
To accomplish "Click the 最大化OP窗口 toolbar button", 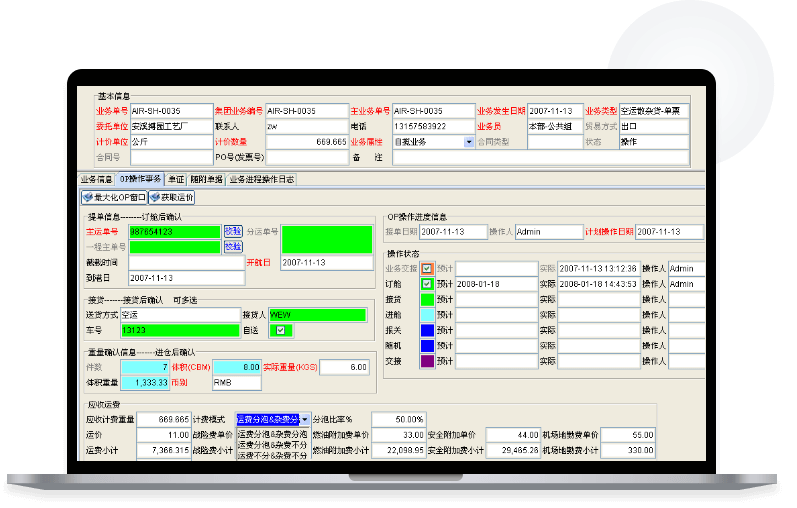I will tap(114, 197).
